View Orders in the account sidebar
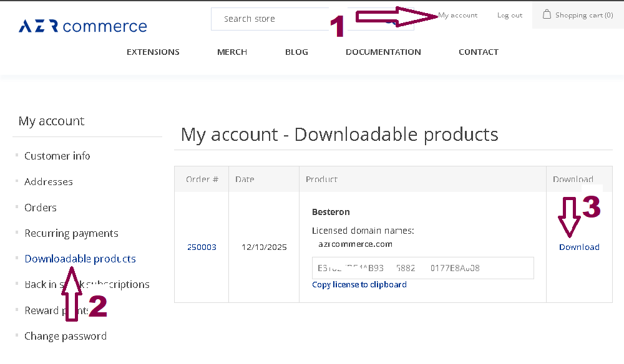624x364 pixels. coord(40,208)
